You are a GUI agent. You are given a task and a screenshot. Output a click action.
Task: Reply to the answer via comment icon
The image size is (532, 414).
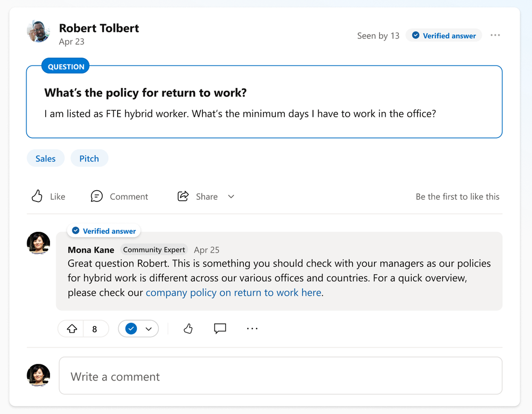click(220, 329)
